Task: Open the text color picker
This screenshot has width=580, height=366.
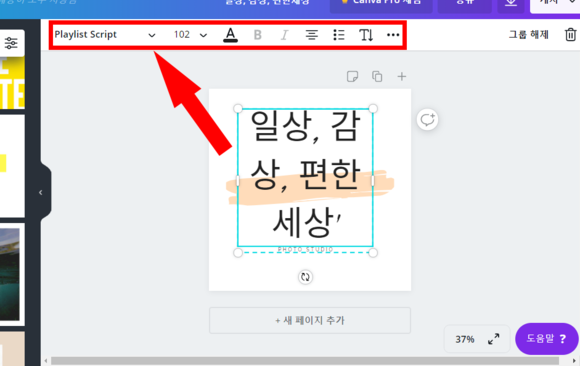Action: (x=230, y=35)
